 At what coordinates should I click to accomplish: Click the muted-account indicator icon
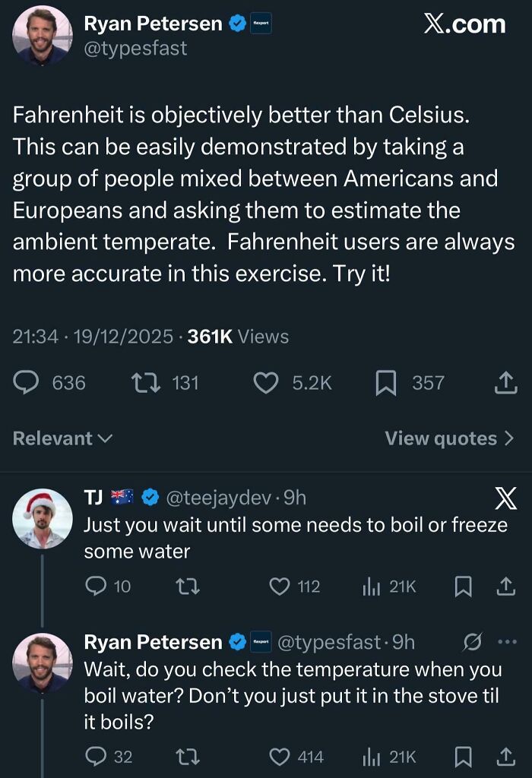[472, 642]
